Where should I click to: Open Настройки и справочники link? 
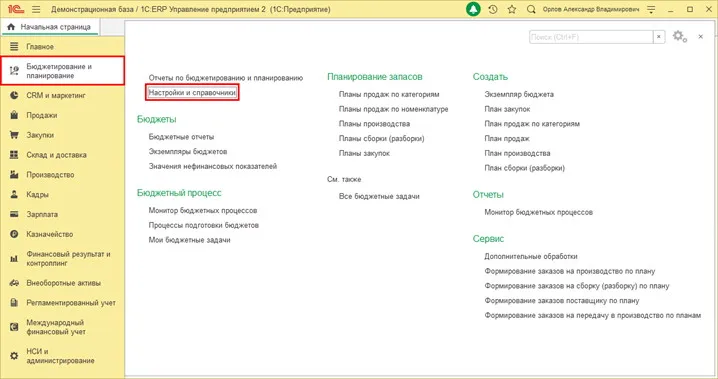[x=192, y=92]
